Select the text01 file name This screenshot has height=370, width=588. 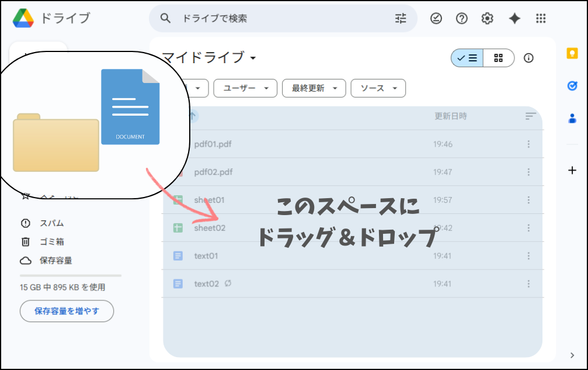click(x=206, y=256)
